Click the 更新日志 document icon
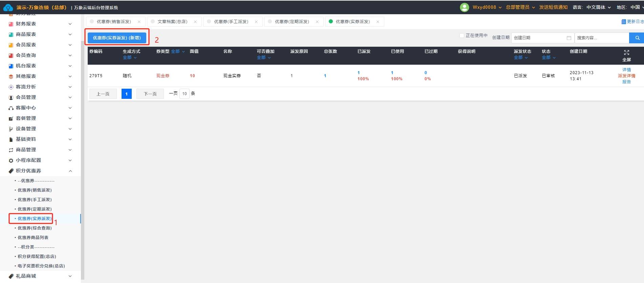Image resolution: width=644 pixels, height=283 pixels. click(623, 22)
